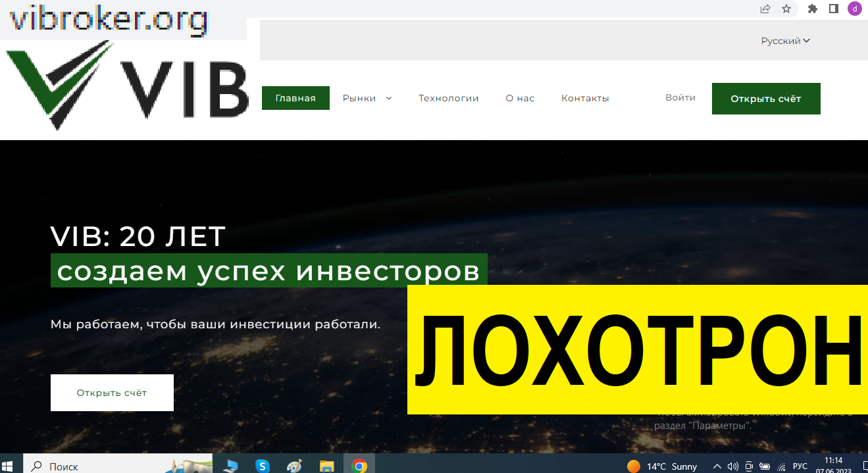Open the taskbar clock showing 11:14

[834, 465]
